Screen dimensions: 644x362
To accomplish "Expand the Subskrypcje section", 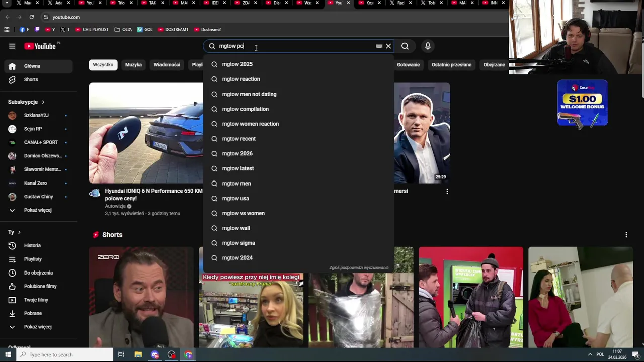I will point(26,102).
